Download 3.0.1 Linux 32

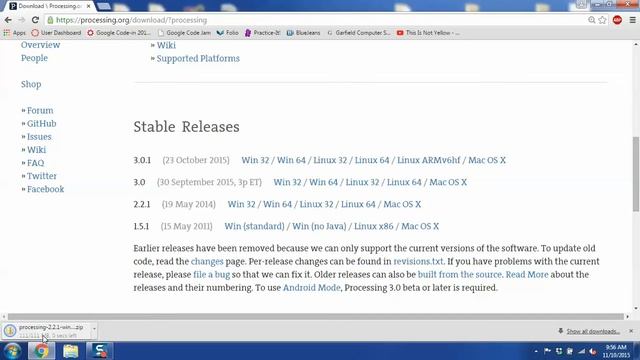pyautogui.click(x=330, y=160)
